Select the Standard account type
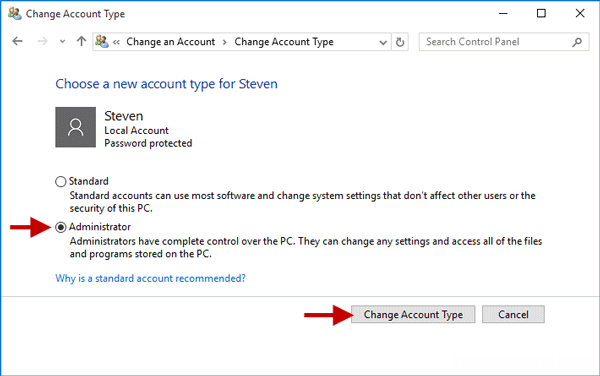Viewport: 600px width, 376px height. pos(60,181)
